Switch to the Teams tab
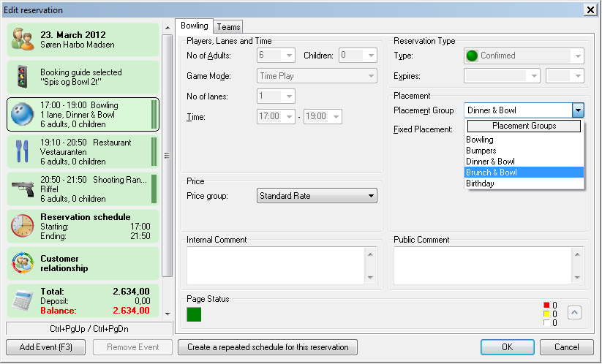602x364 pixels. [x=228, y=27]
